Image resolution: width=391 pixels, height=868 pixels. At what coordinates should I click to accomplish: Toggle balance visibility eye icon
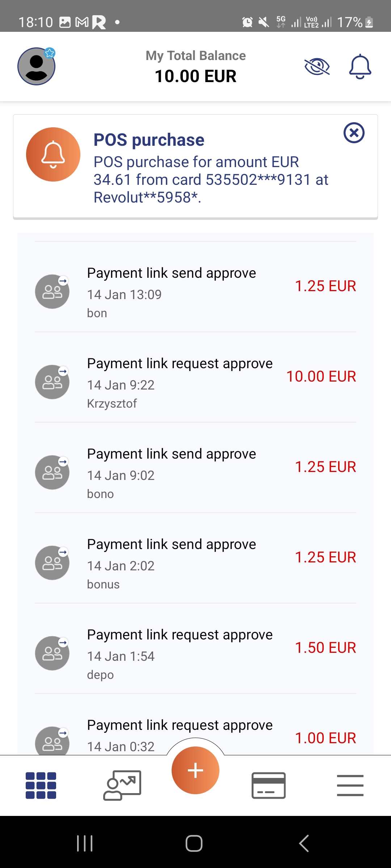317,67
